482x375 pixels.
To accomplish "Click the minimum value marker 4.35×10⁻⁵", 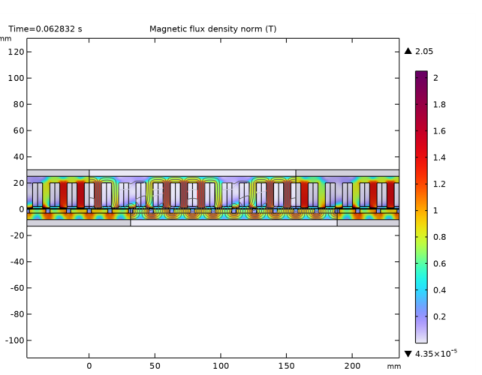I will pos(431,353).
